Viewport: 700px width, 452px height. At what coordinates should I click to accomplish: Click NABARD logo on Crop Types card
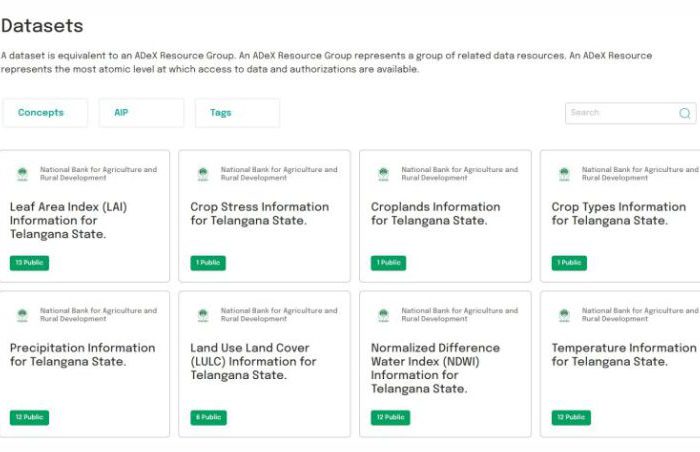[x=564, y=173]
